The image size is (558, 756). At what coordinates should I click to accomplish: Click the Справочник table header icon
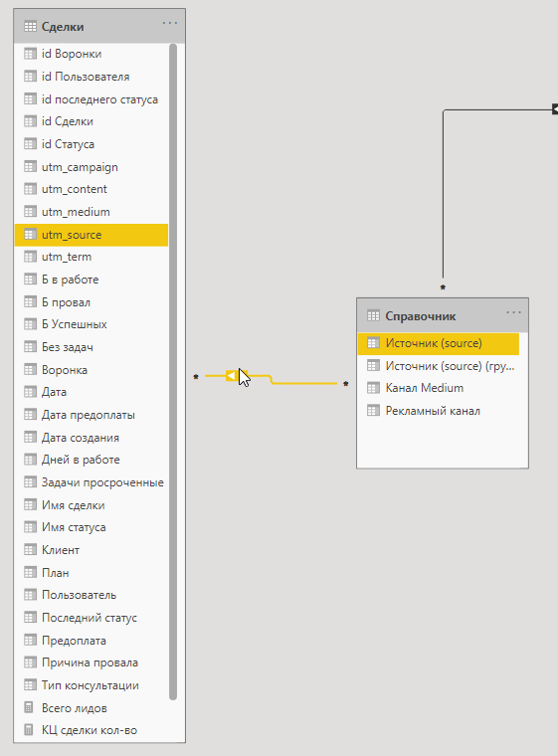click(x=373, y=315)
